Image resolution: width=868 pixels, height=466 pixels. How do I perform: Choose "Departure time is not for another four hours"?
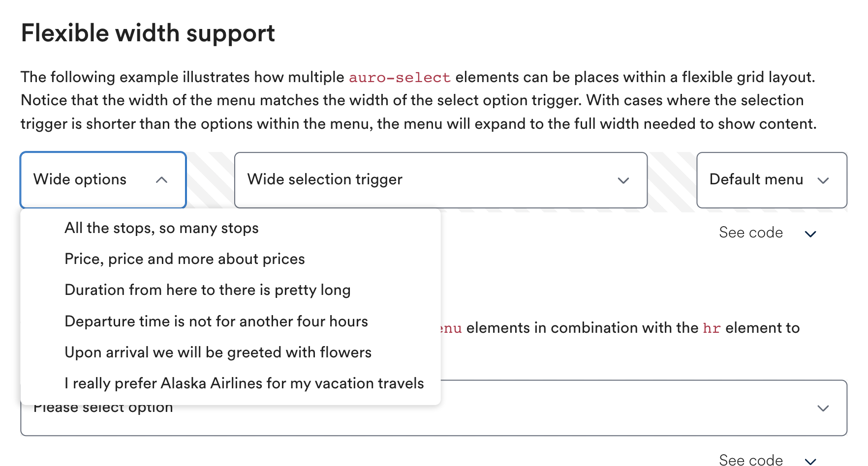[x=216, y=321]
